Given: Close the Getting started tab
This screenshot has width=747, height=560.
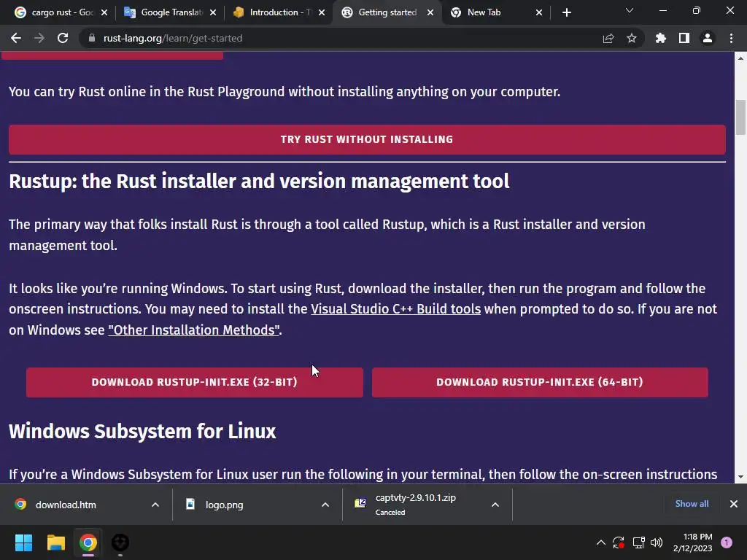Looking at the screenshot, I should (x=430, y=13).
